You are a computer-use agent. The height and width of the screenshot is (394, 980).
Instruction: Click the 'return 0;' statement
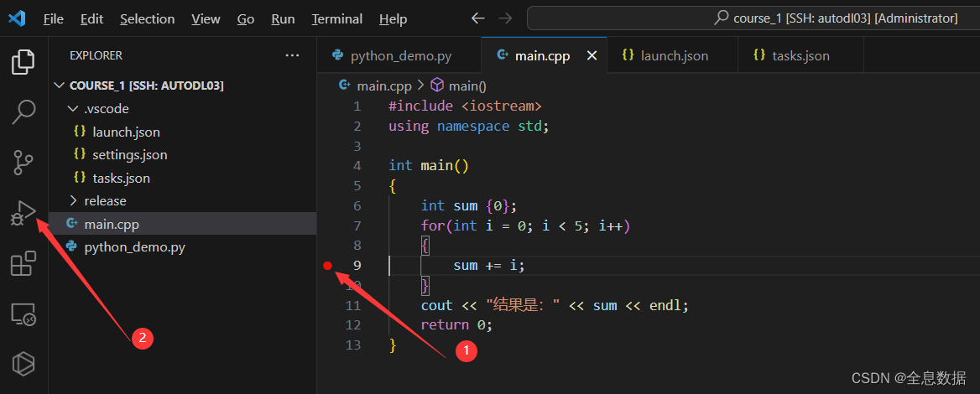[457, 325]
